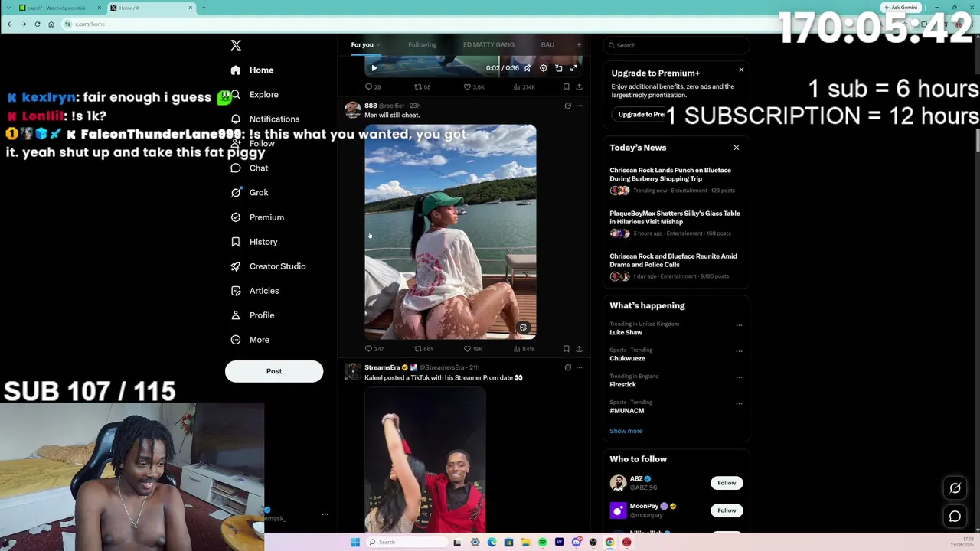Click the Windows Start button

coord(355,543)
